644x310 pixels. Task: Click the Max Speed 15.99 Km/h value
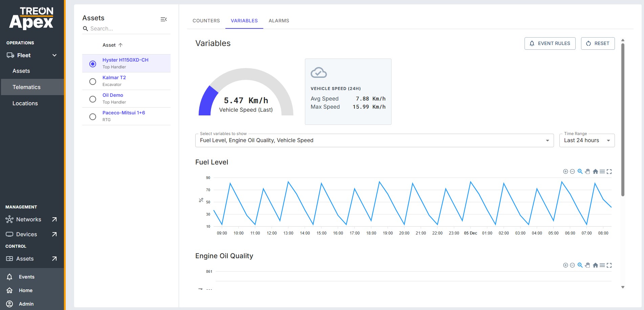[x=369, y=107]
